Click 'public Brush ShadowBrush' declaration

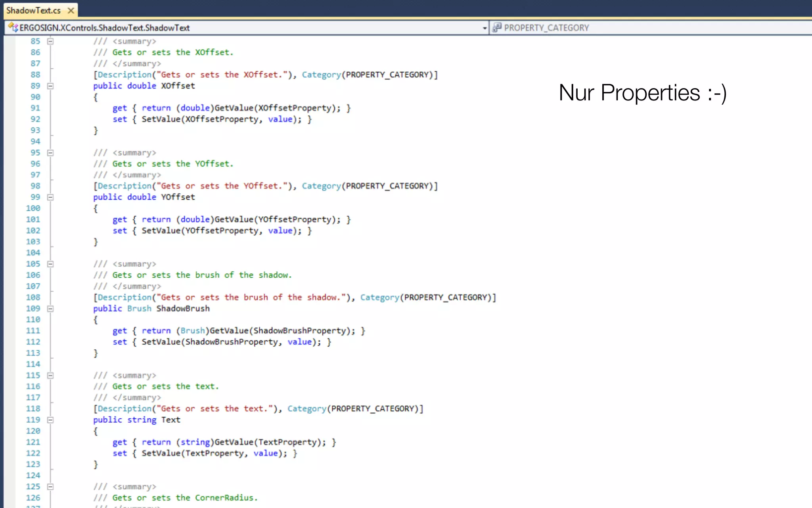pyautogui.click(x=151, y=308)
